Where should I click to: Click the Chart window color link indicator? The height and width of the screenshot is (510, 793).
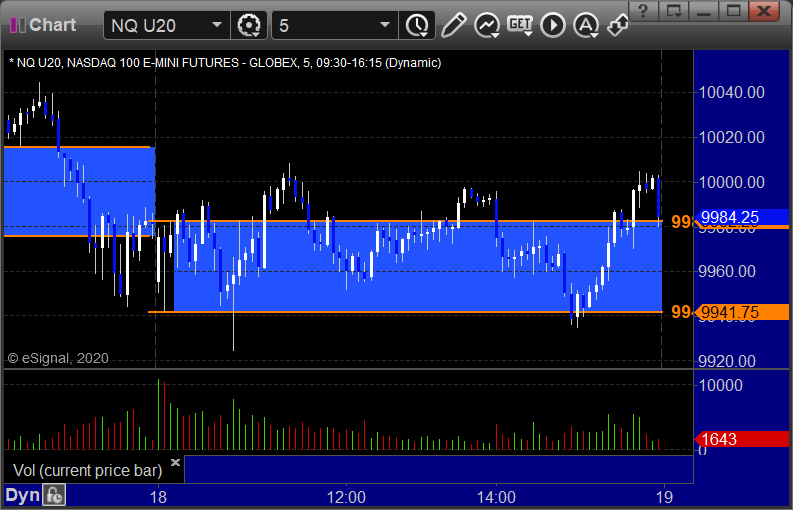pos(18,25)
